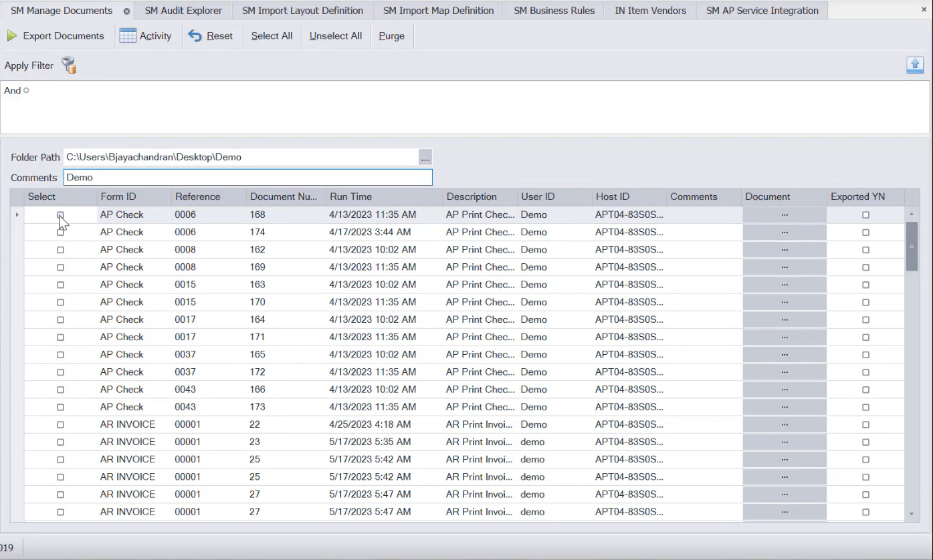Close the SM Manage Documents tab

tap(126, 11)
